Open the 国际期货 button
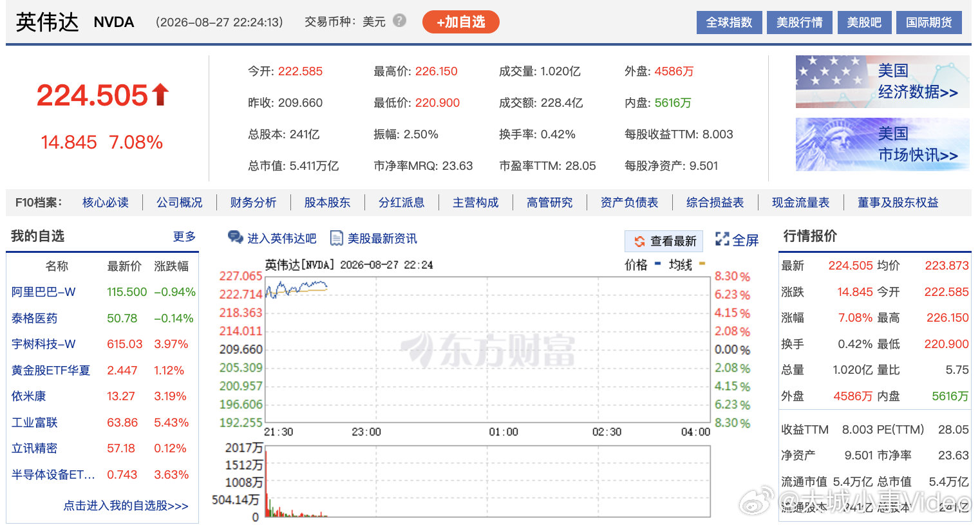 pos(929,23)
